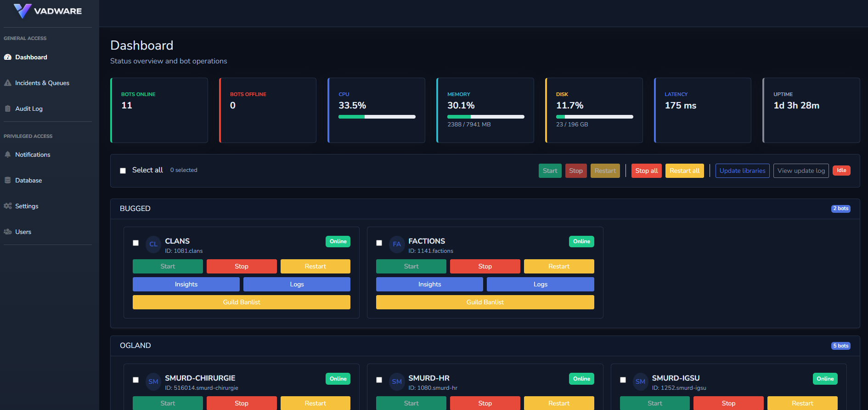Click the Database icon in sidebar
The image size is (868, 410).
(8, 180)
